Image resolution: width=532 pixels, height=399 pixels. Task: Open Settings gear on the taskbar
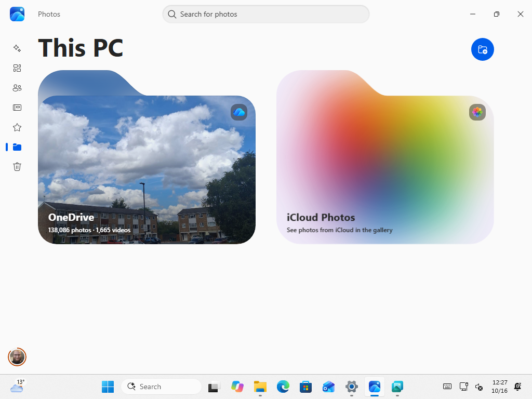click(x=352, y=387)
